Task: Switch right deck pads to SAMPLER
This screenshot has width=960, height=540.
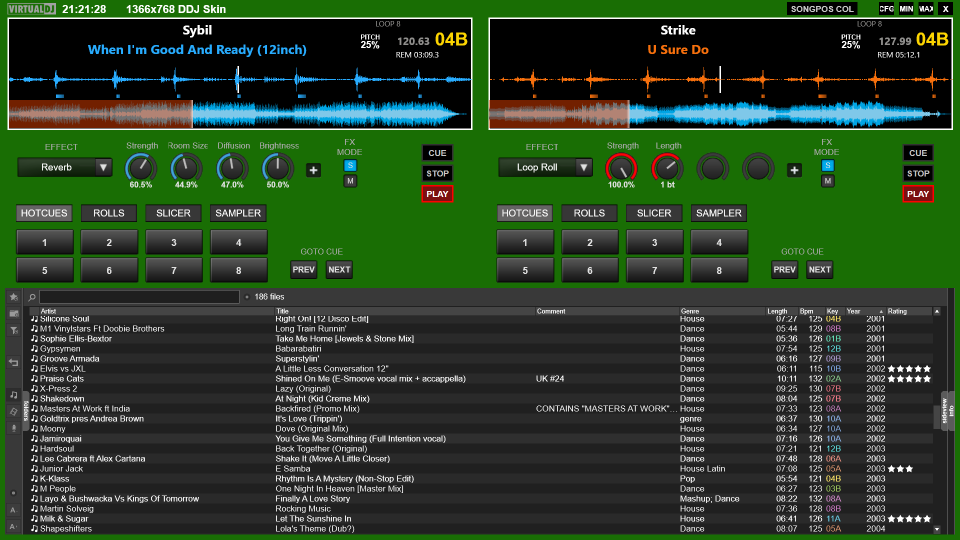Action: point(719,213)
